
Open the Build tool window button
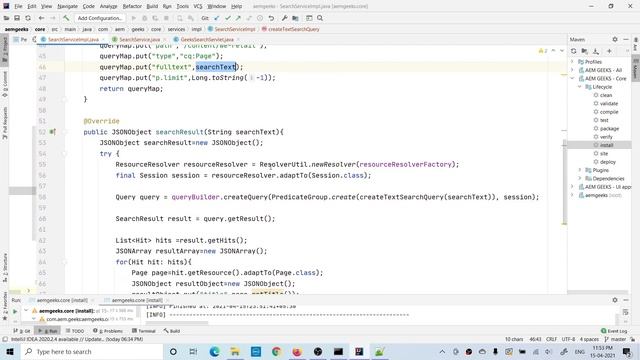[172, 331]
